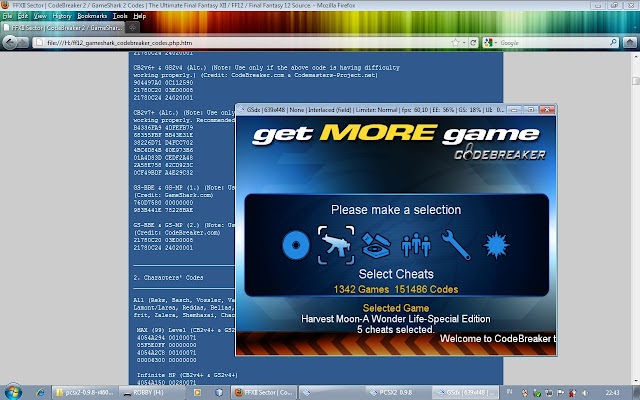Open a new Firefox tab
This screenshot has width=640, height=400.
click(x=132, y=28)
